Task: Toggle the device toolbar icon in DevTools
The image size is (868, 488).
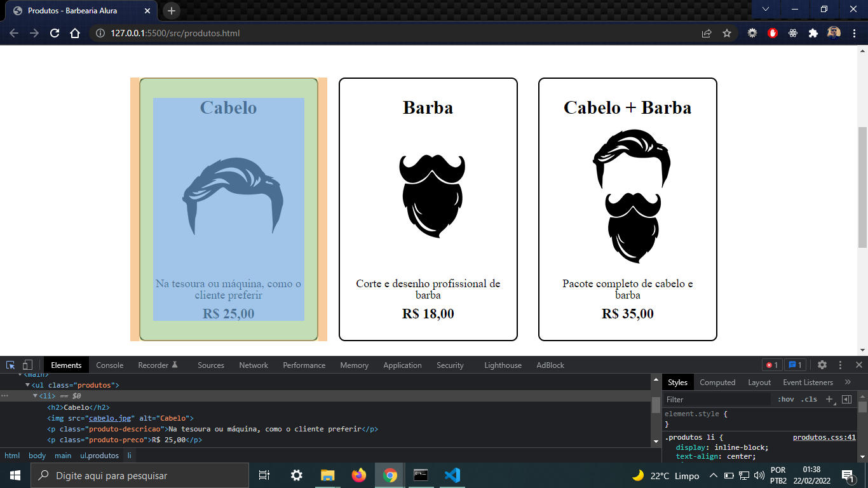Action: pos(27,365)
